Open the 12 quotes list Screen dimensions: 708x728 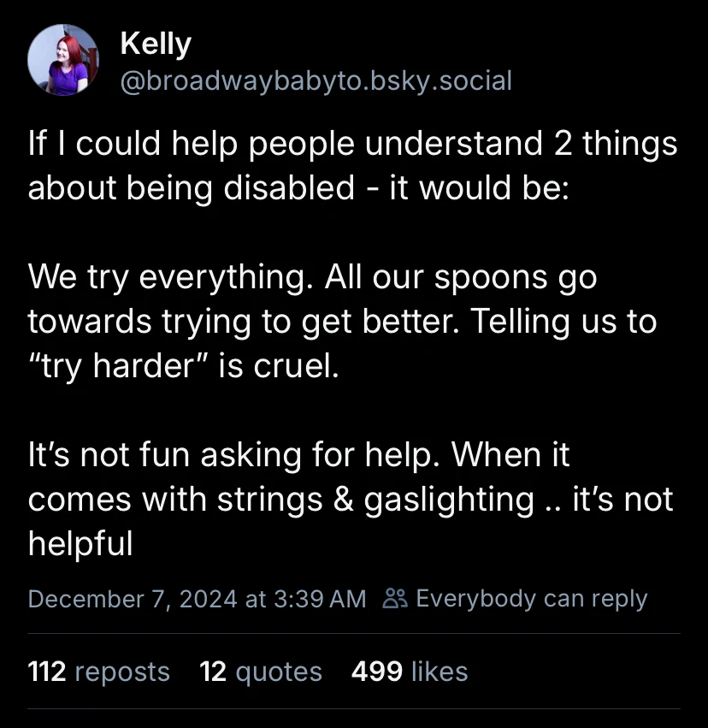pos(260,672)
